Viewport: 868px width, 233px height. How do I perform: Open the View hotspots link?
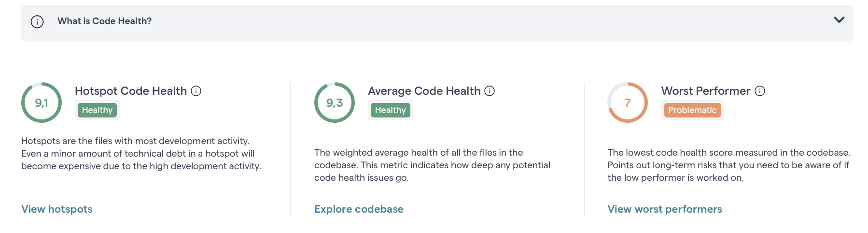pos(57,209)
